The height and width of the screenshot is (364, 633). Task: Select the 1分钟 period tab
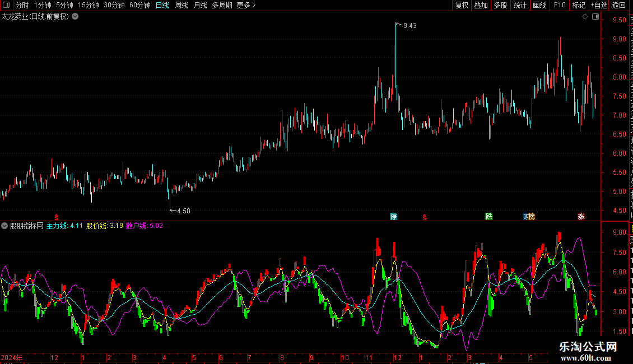tap(43, 5)
